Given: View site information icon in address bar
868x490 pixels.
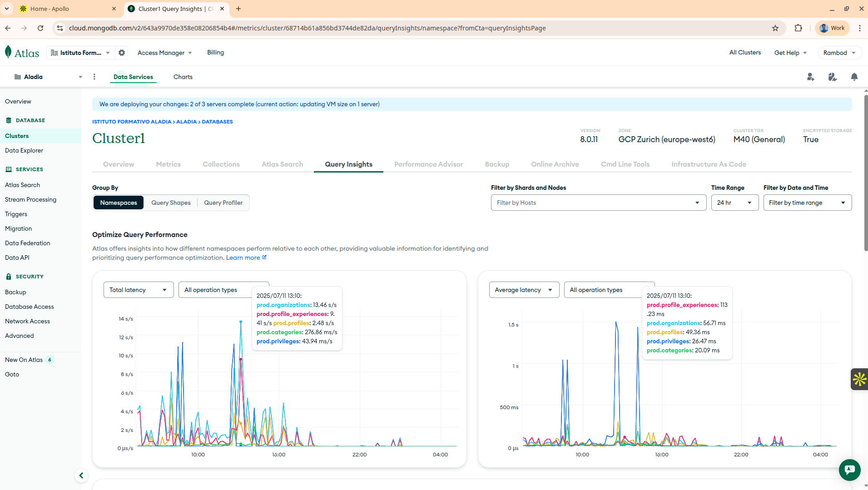Looking at the screenshot, I should pyautogui.click(x=60, y=28).
